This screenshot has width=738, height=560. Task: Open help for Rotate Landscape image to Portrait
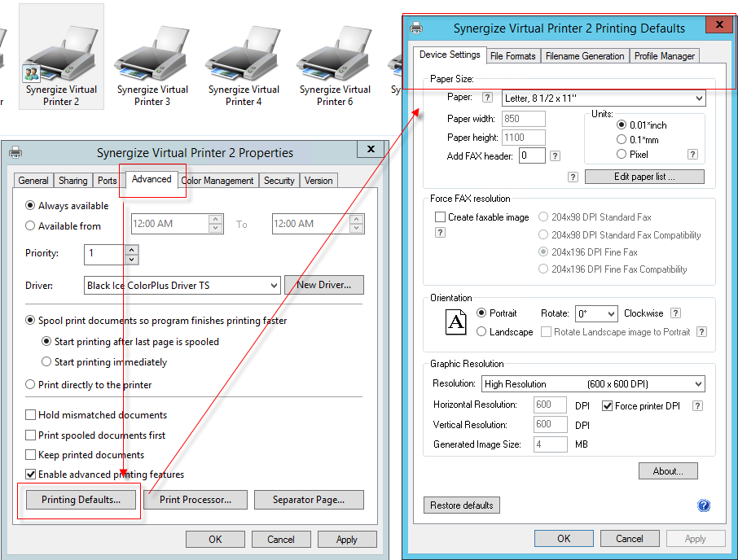tap(701, 331)
